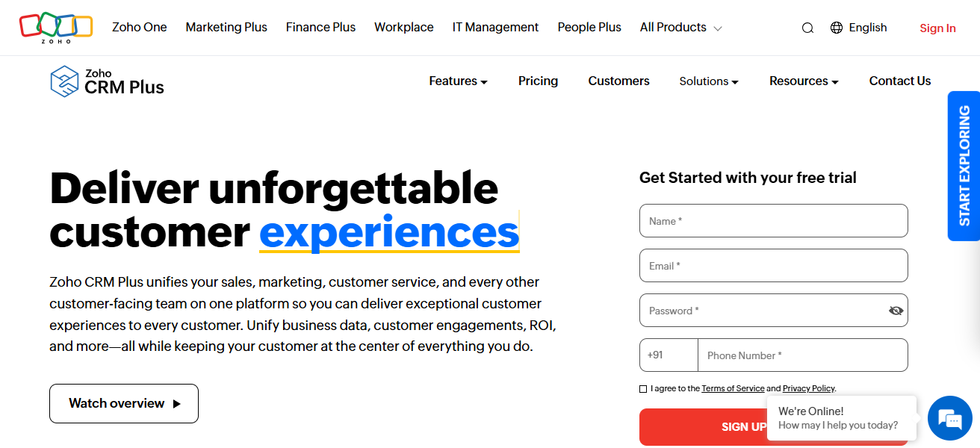
Task: Click the play icon on Watch overview
Action: [177, 403]
